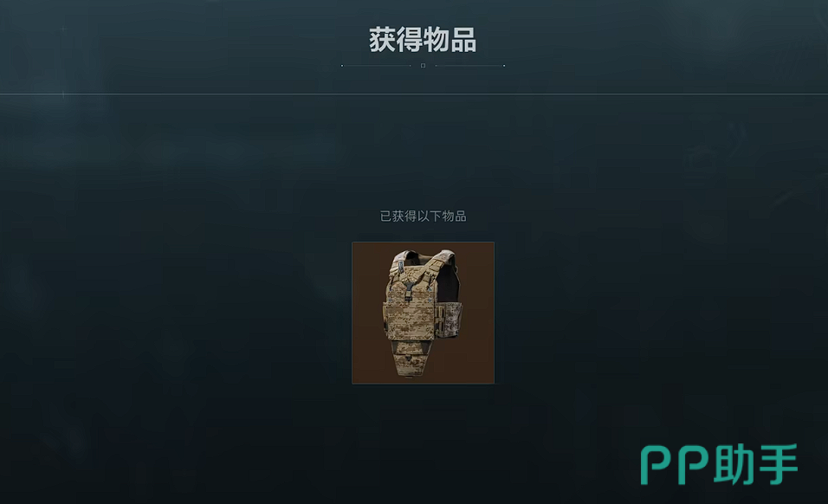Viewport: 828px width, 504px height.
Task: Click the PP助手 watermark logo
Action: pyautogui.click(x=719, y=464)
